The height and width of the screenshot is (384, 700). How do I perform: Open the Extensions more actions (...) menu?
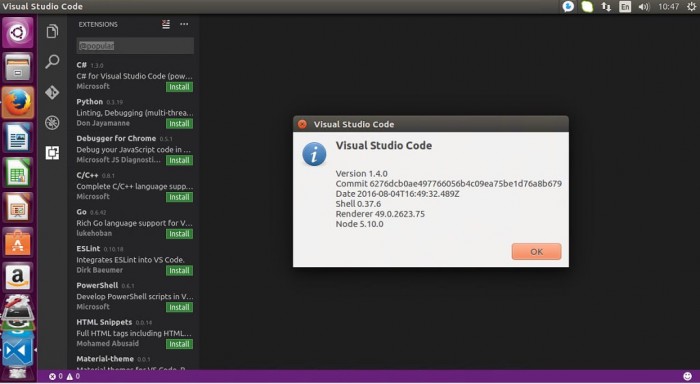click(184, 24)
